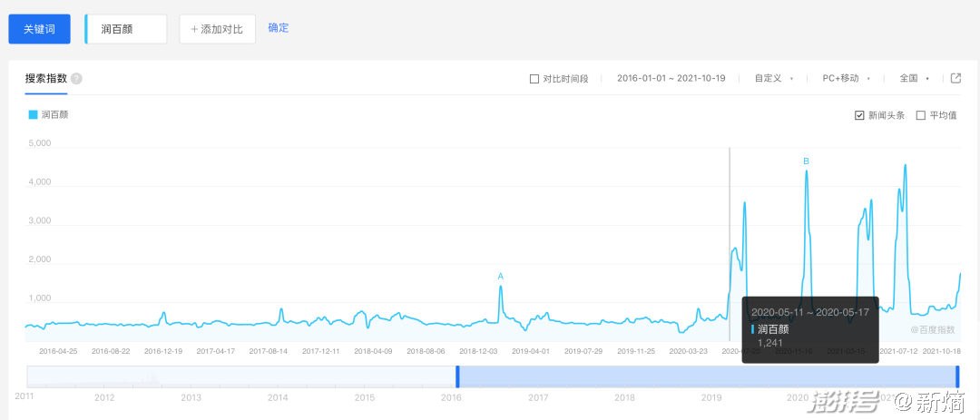Uncheck the 新闻头条 checkbox
This screenshot has width=980, height=420.
(859, 115)
